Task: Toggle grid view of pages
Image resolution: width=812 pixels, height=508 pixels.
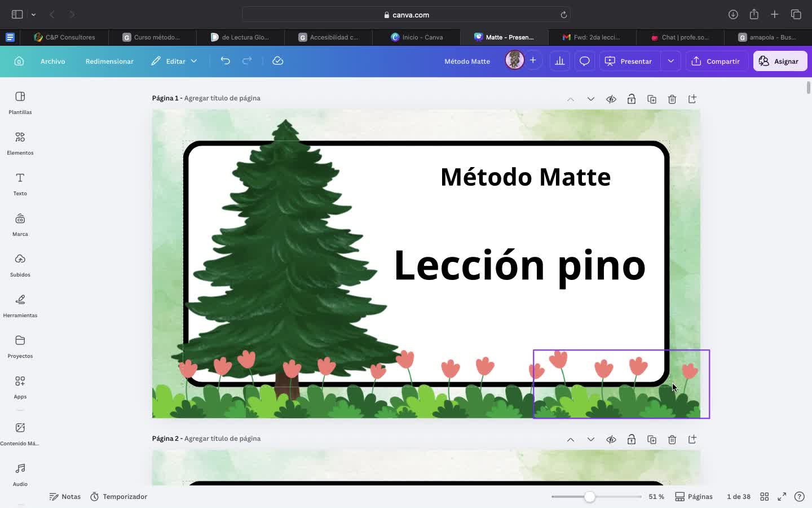Action: tap(765, 497)
